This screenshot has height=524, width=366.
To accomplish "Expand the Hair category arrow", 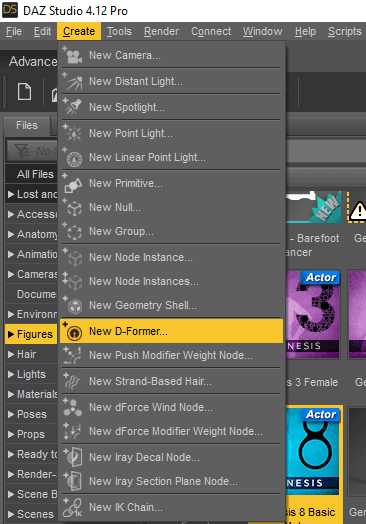I will tap(11, 354).
